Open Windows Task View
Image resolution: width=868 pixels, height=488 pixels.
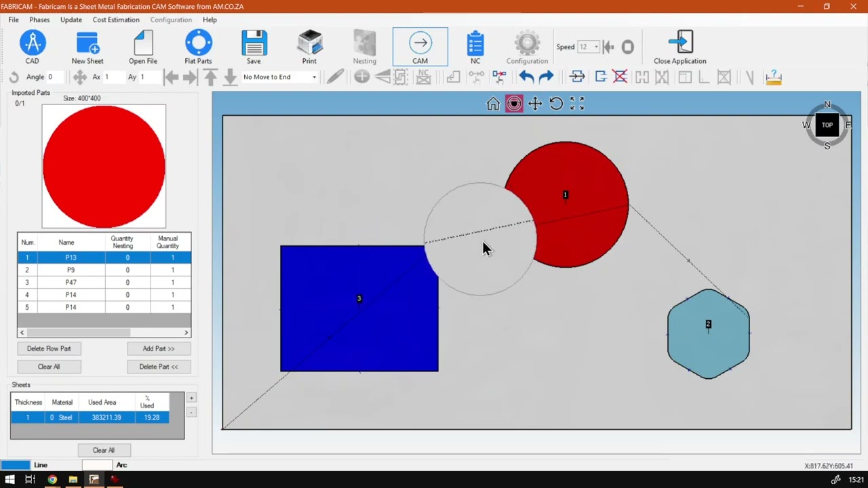[30, 480]
